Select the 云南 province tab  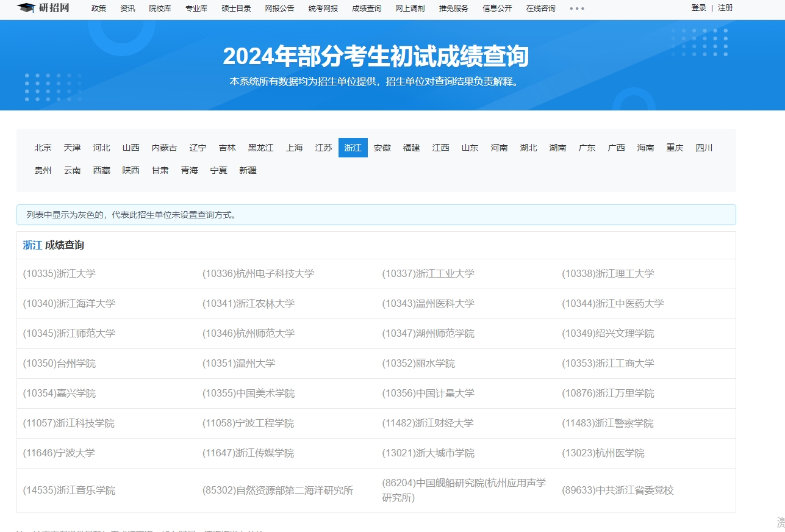click(x=73, y=170)
